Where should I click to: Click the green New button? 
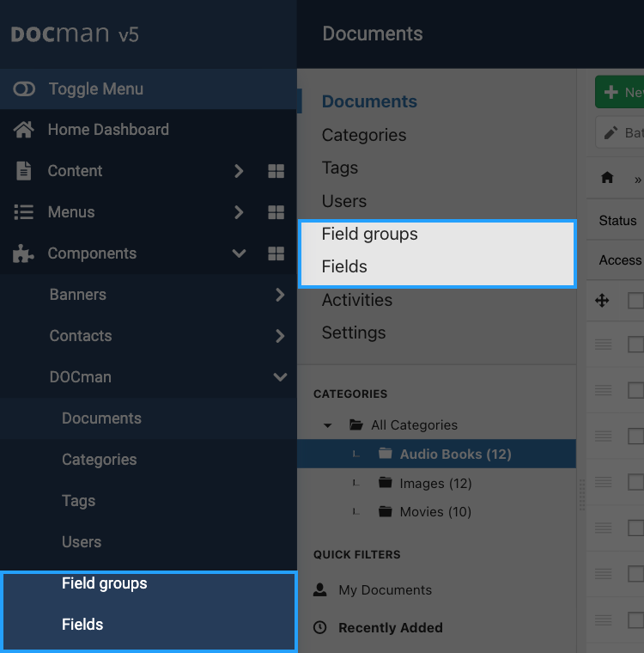click(620, 92)
